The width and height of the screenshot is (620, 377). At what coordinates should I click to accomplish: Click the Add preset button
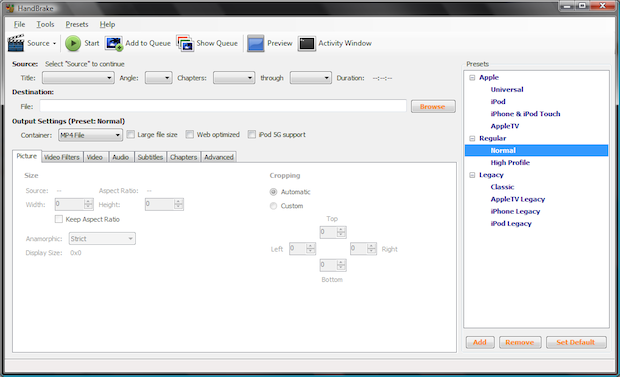pos(480,342)
